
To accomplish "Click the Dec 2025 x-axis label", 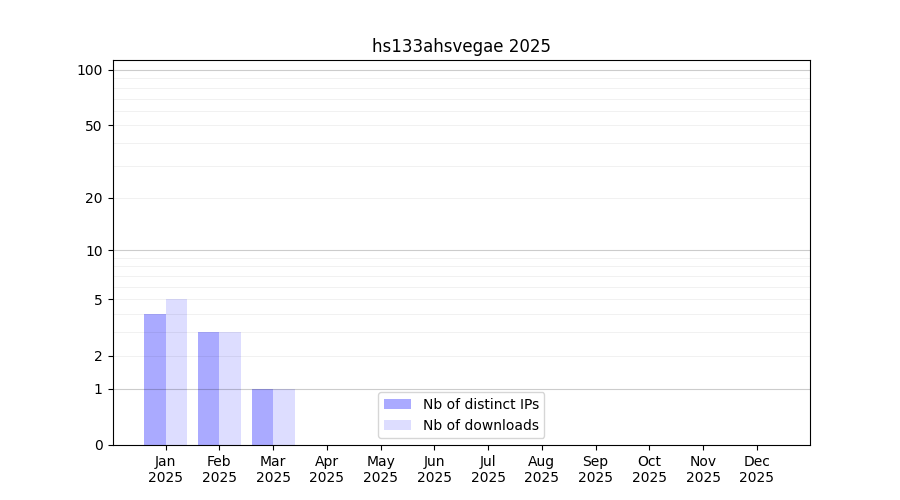I will 757,469.
